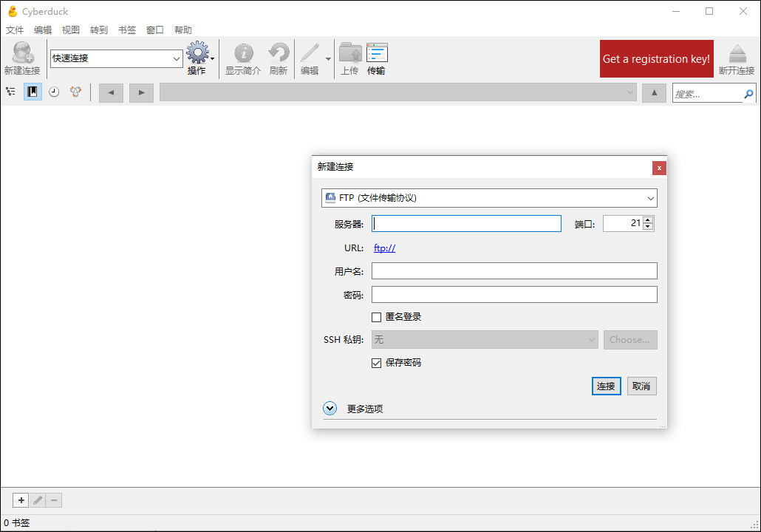Click the 服务器 input field
The image size is (761, 532).
[x=466, y=224]
